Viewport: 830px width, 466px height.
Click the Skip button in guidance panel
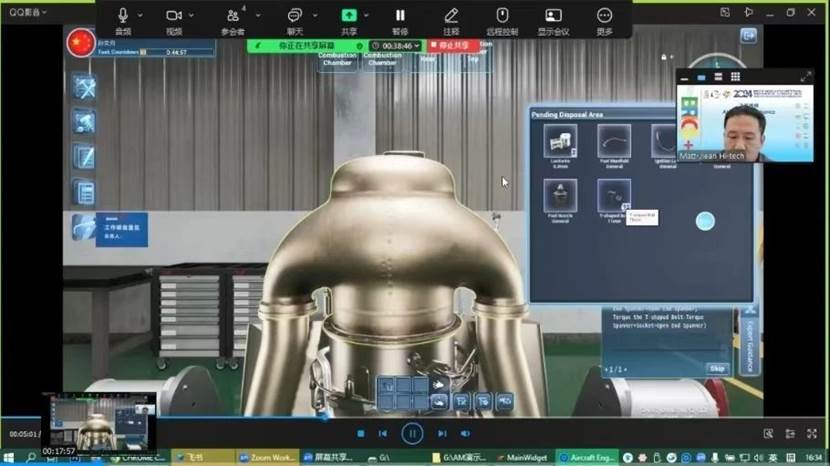click(x=716, y=369)
